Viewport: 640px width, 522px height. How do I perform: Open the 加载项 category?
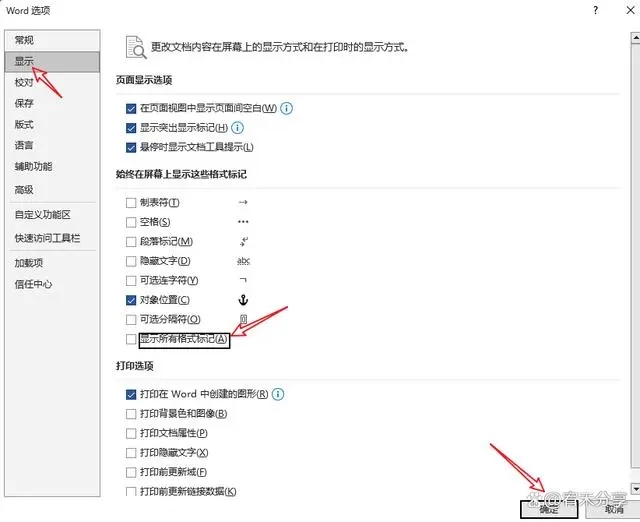tap(52, 263)
